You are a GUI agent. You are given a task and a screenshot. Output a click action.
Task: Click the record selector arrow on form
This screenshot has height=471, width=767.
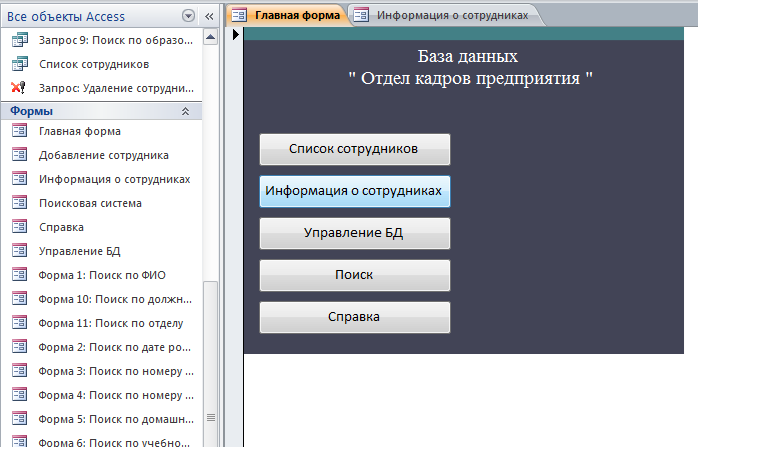(x=236, y=35)
